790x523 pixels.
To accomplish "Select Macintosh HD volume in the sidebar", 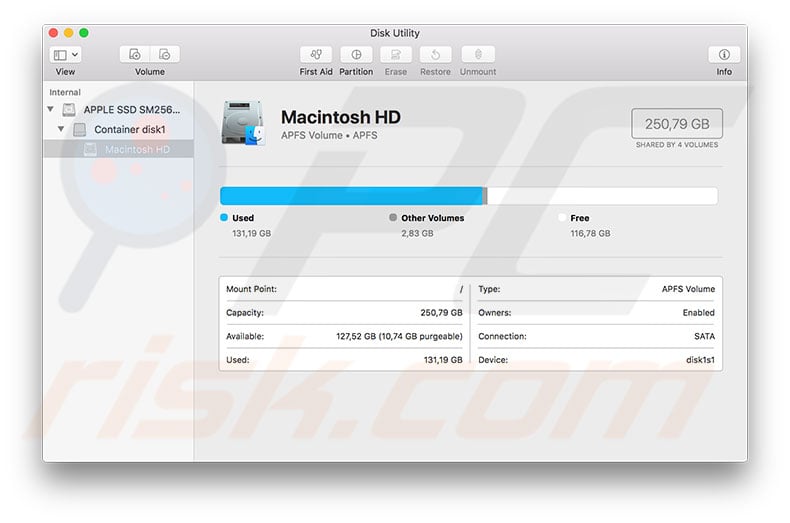I will pos(118,149).
